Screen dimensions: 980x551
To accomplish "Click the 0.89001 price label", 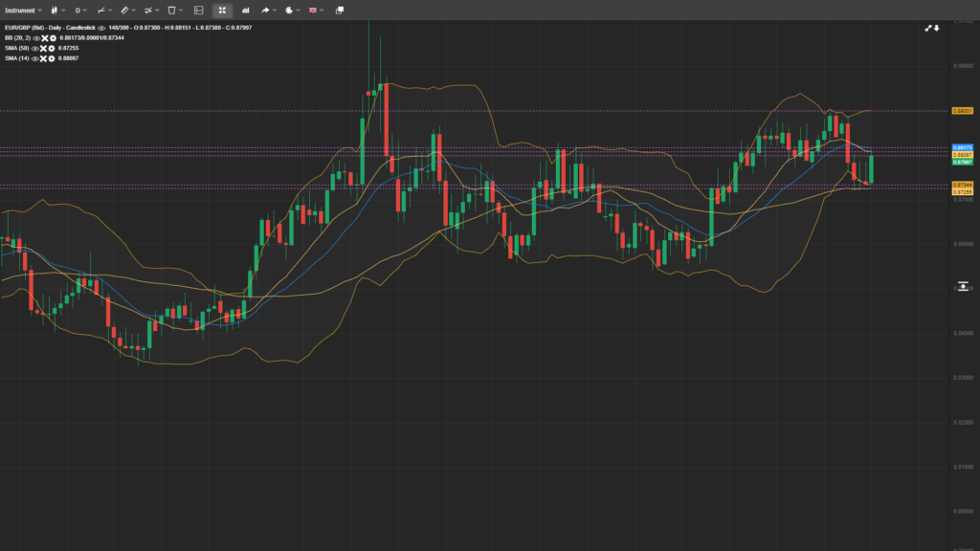I will 963,111.
